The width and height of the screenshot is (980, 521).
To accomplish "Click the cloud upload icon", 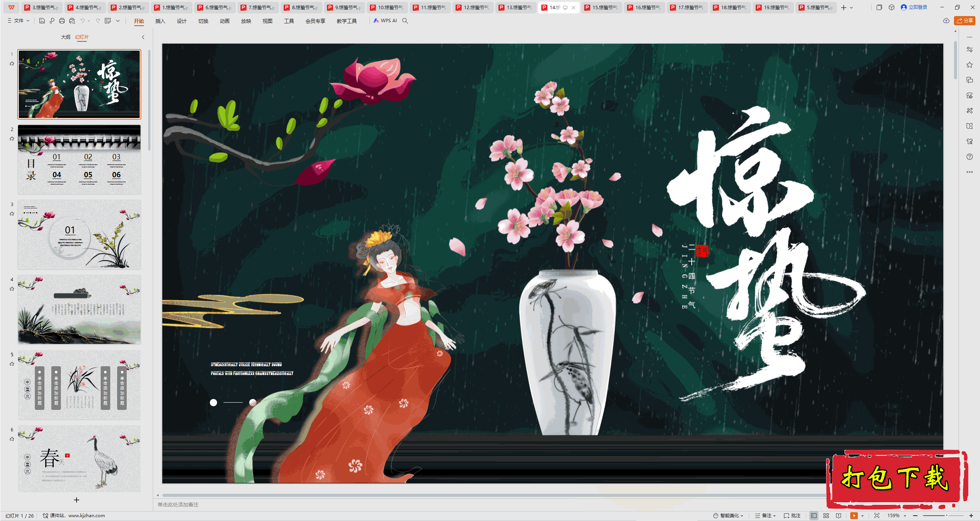I will point(946,21).
